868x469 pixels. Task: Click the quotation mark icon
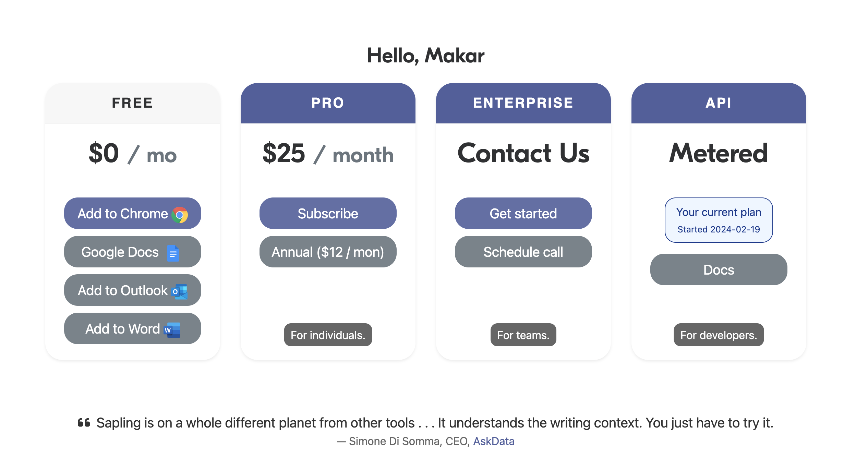(84, 423)
